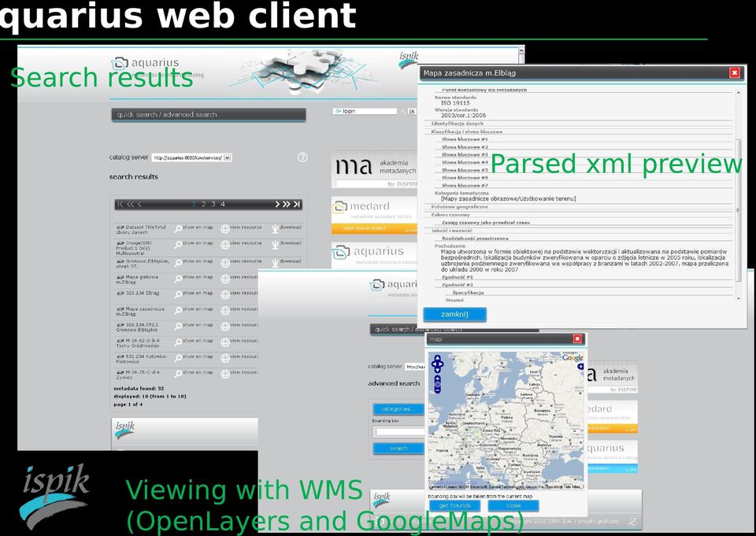Go to last results page arrow
This screenshot has height=536, width=756.
tap(297, 205)
